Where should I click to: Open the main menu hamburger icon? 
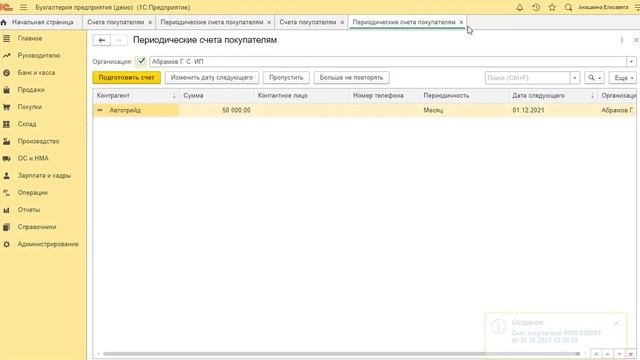(24, 7)
